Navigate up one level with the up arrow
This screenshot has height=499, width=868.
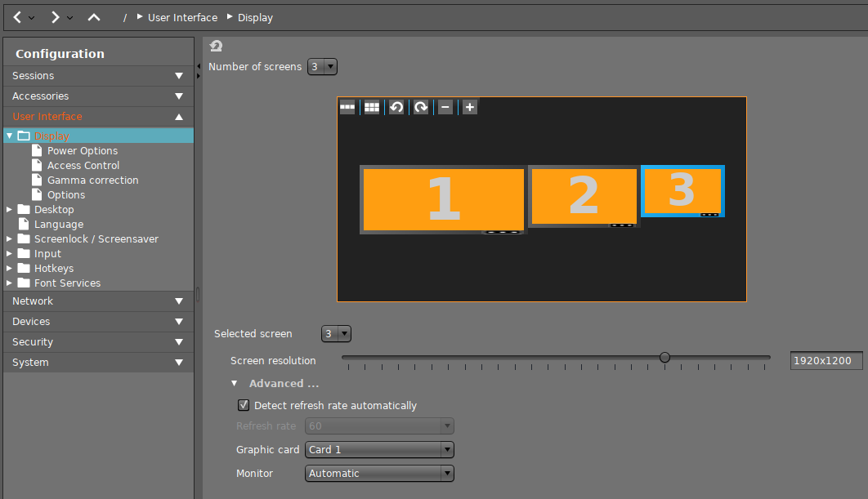coord(94,17)
